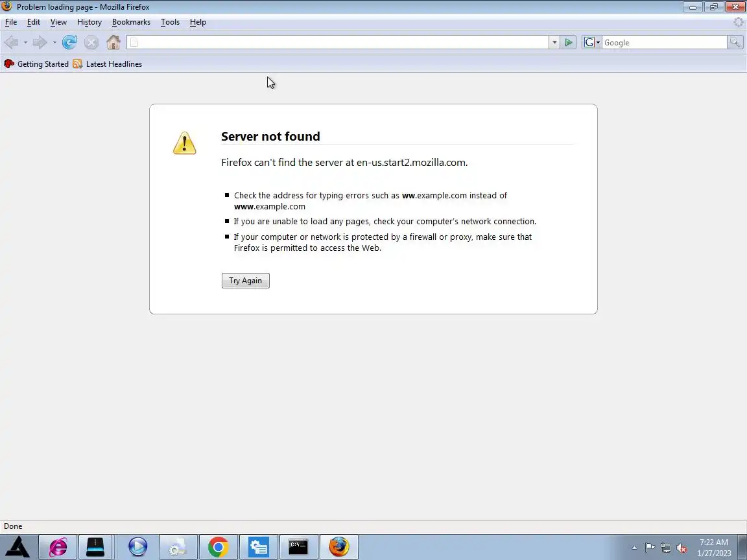This screenshot has width=747, height=560.
Task: Click the throbber activity indicator icon
Action: pyautogui.click(x=739, y=22)
